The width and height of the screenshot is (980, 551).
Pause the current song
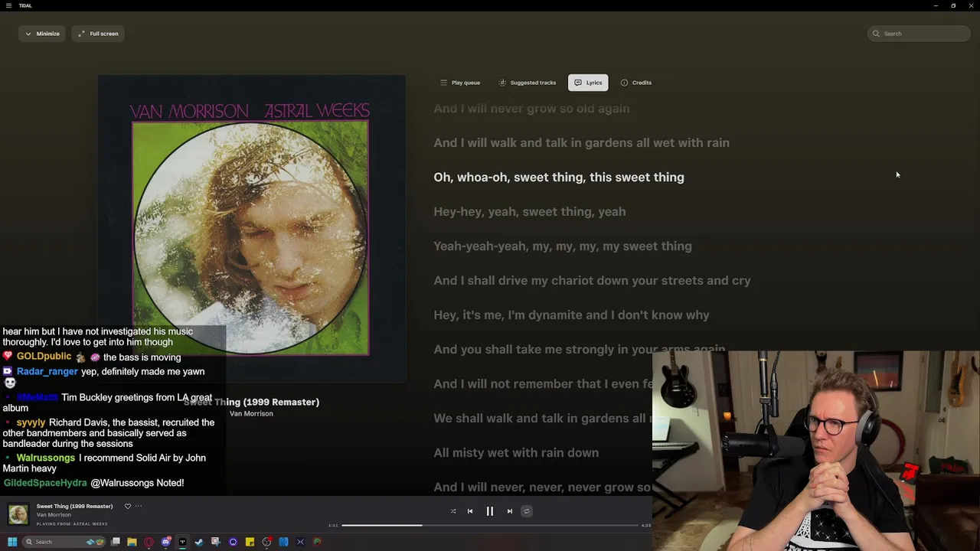[490, 511]
